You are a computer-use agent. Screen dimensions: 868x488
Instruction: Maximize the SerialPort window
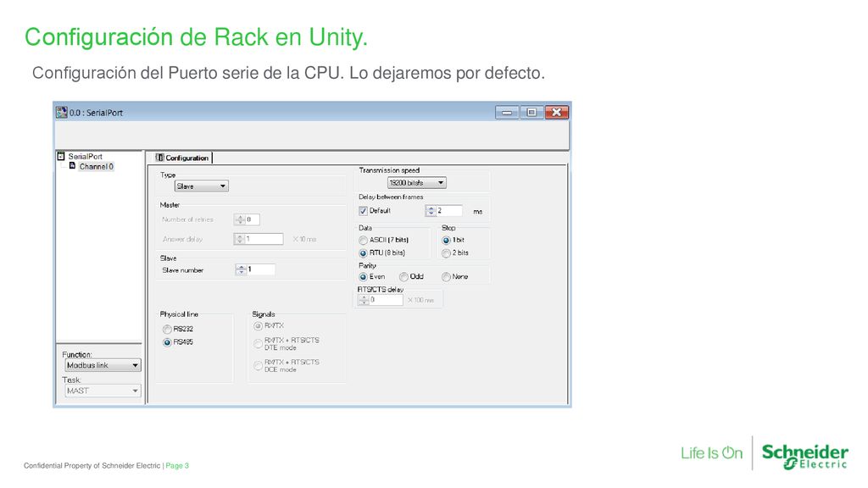pos(531,113)
